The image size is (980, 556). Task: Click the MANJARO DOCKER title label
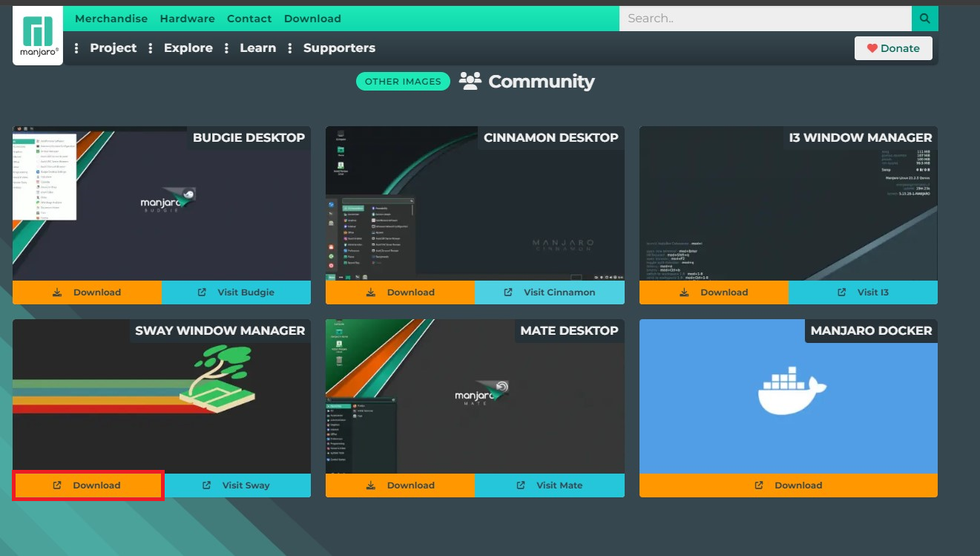click(x=871, y=330)
